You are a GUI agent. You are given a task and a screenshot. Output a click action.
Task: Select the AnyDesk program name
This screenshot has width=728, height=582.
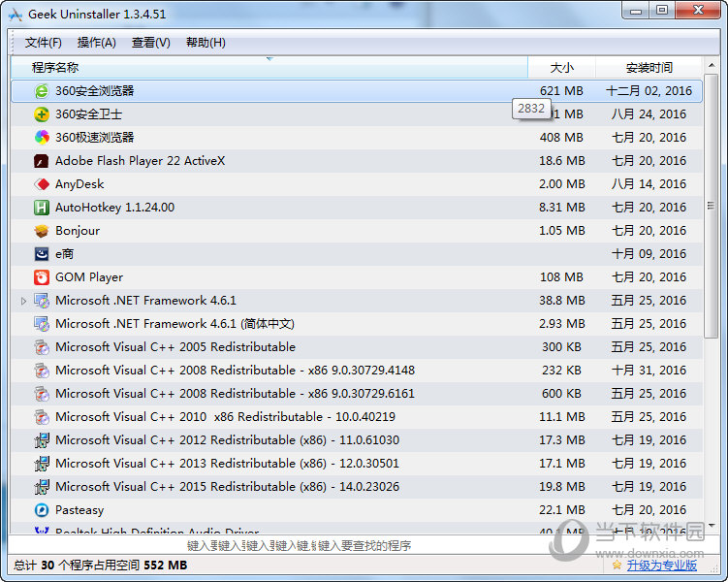[79, 184]
